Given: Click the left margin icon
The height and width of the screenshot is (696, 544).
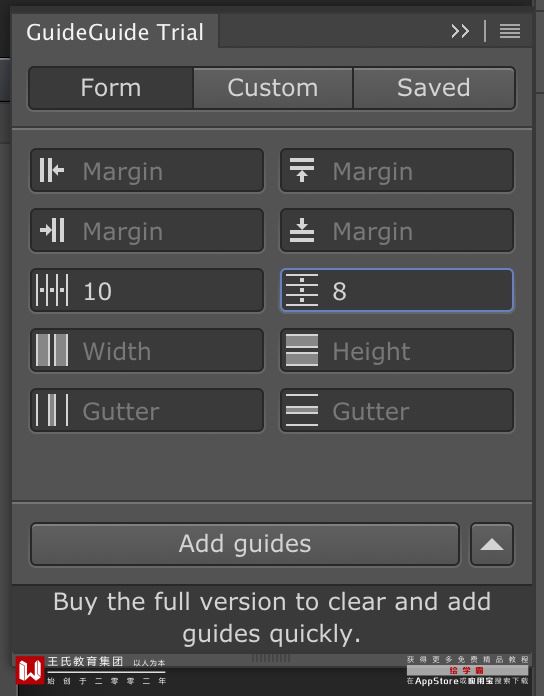Looking at the screenshot, I should (51, 170).
